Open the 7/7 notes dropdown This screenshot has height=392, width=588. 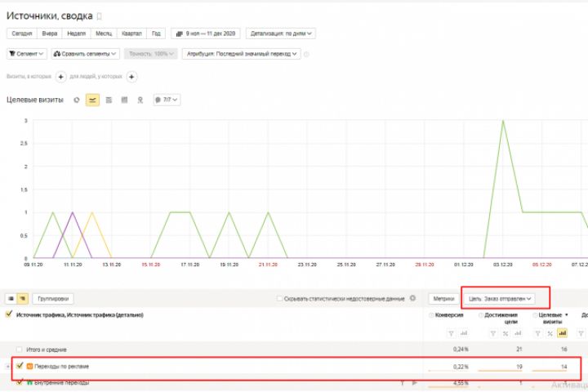167,100
